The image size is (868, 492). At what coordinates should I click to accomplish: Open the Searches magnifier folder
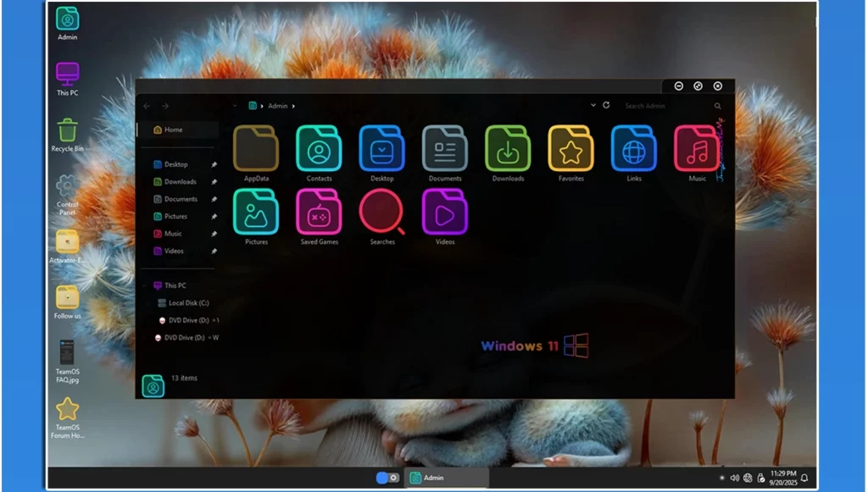click(381, 212)
